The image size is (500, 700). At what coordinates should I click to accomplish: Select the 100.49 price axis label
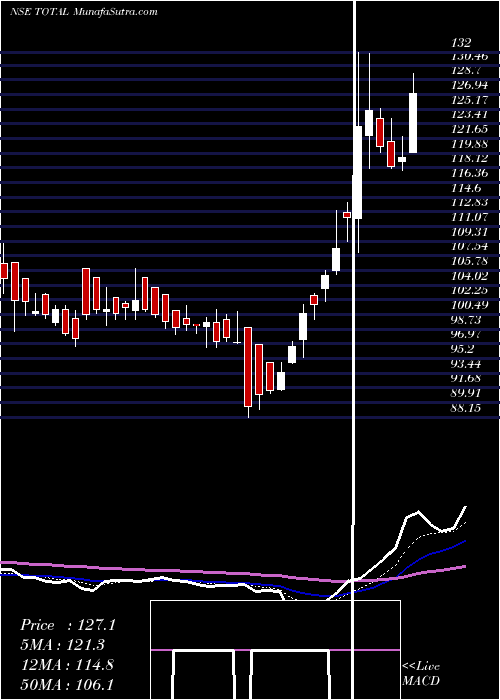[x=469, y=305]
